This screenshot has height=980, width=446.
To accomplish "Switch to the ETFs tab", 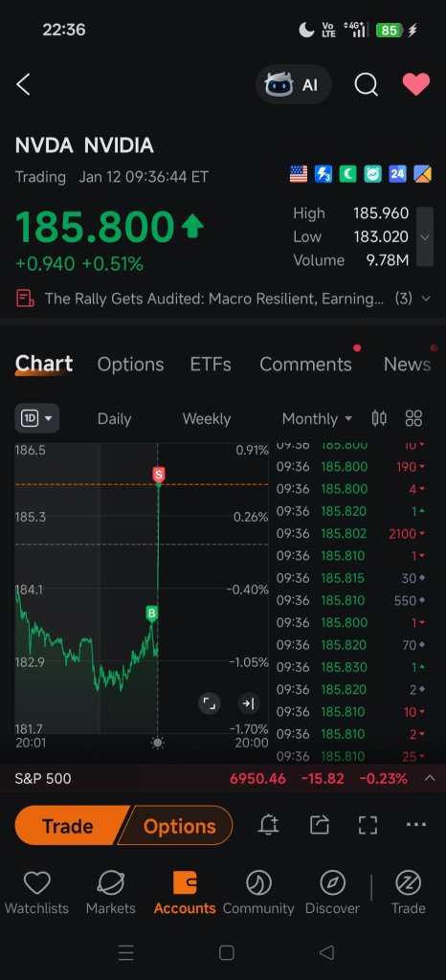I will [211, 365].
